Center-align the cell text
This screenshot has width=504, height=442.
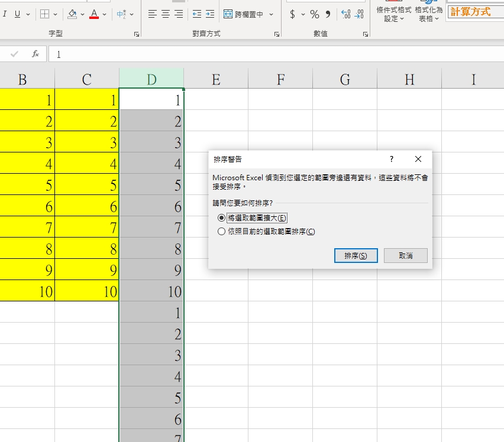[166, 14]
